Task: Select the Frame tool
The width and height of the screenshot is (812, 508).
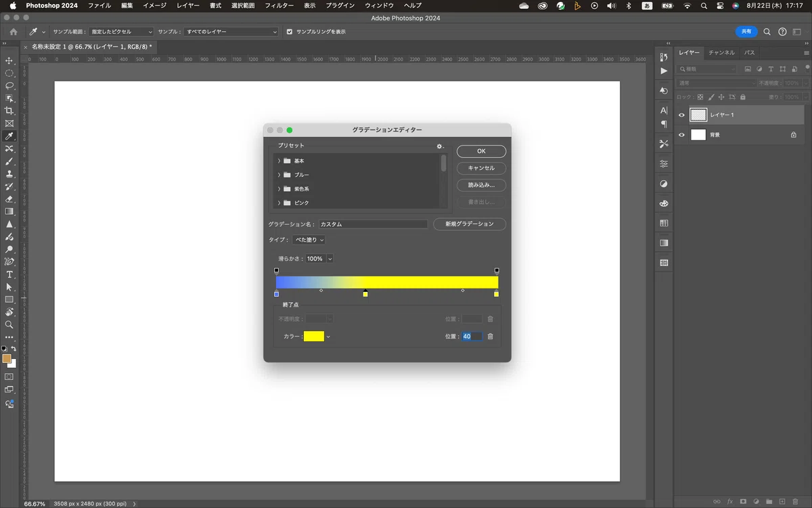Action: [x=9, y=123]
